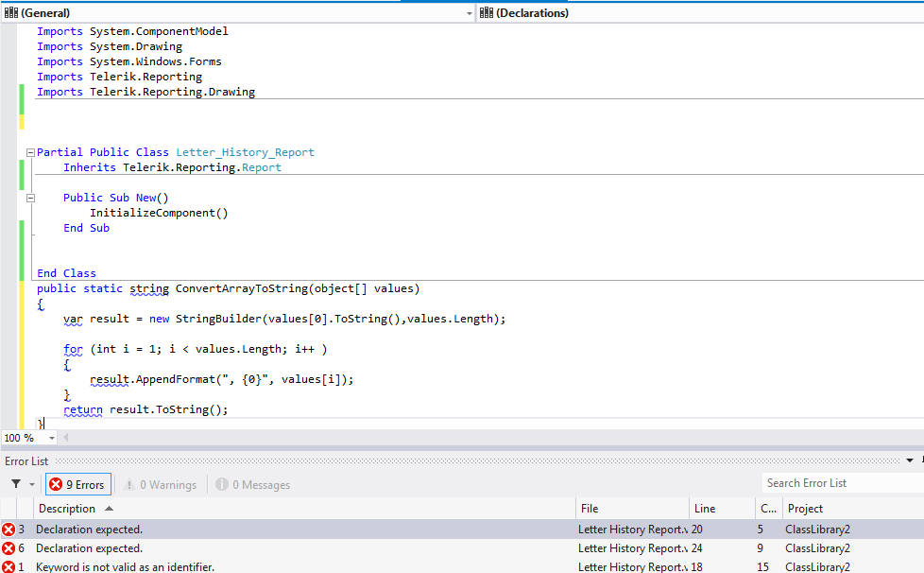Click the error icon on row 6
The width and height of the screenshot is (924, 573).
9,548
